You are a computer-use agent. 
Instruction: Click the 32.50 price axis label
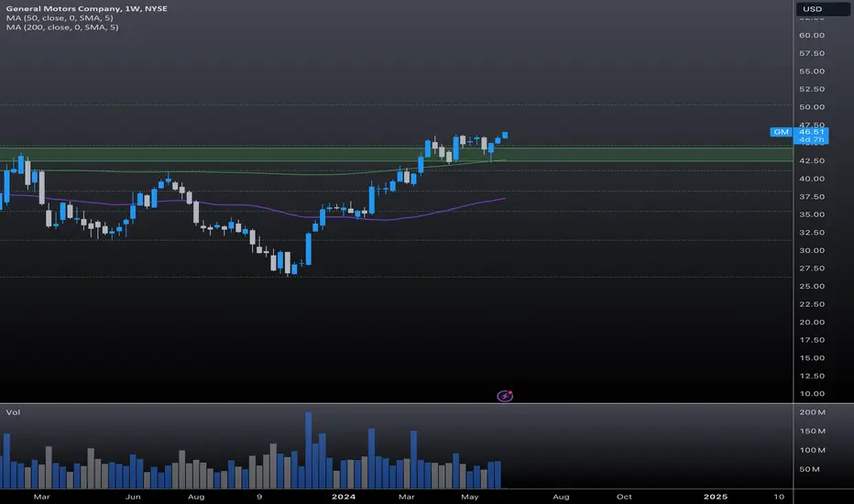[x=812, y=233]
